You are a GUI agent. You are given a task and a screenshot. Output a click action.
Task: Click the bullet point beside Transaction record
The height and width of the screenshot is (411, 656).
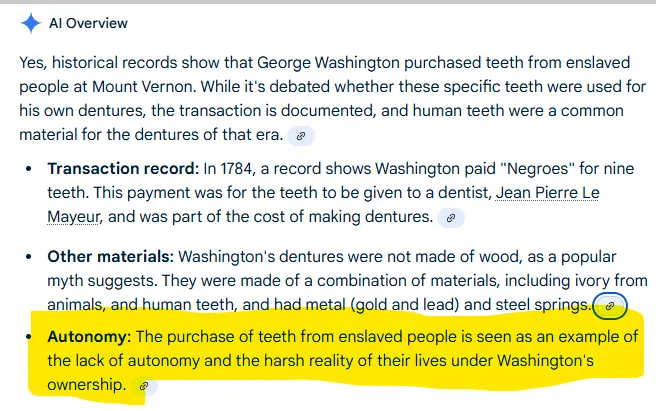click(29, 169)
